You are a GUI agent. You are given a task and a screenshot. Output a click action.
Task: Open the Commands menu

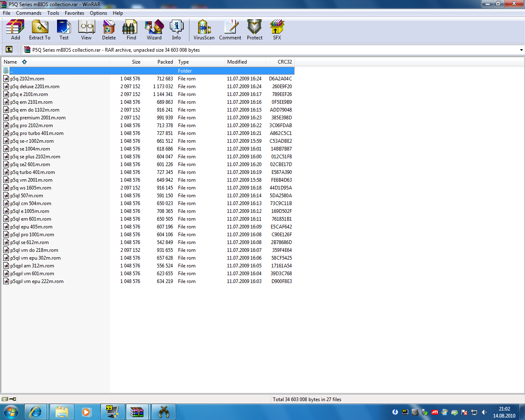click(29, 13)
